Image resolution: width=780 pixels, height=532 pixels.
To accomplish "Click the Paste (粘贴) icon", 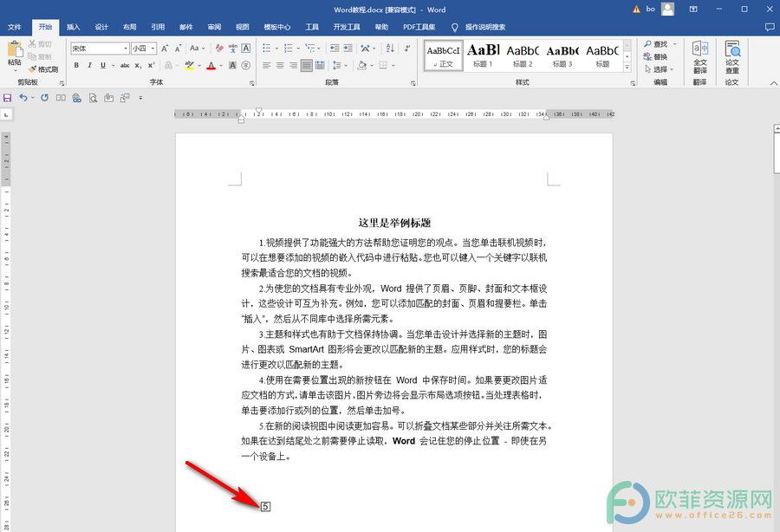I will click(x=15, y=49).
